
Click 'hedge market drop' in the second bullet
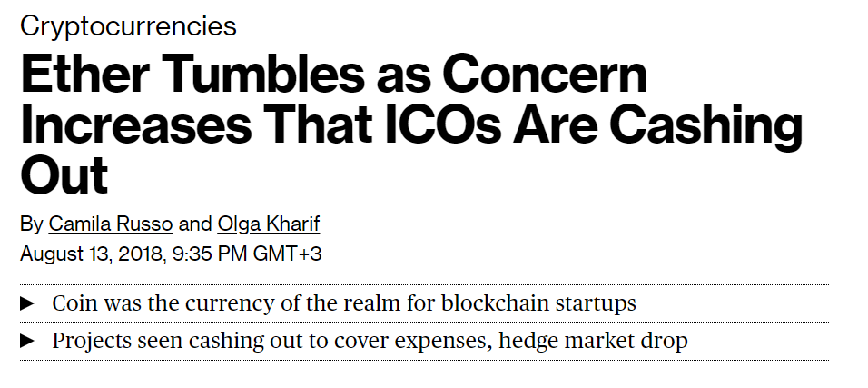pyautogui.click(x=594, y=341)
